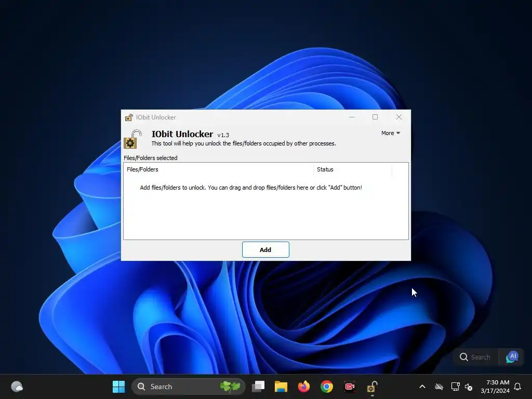This screenshot has height=399, width=532.
Task: Click the muted volume tray icon
Action: point(469,387)
